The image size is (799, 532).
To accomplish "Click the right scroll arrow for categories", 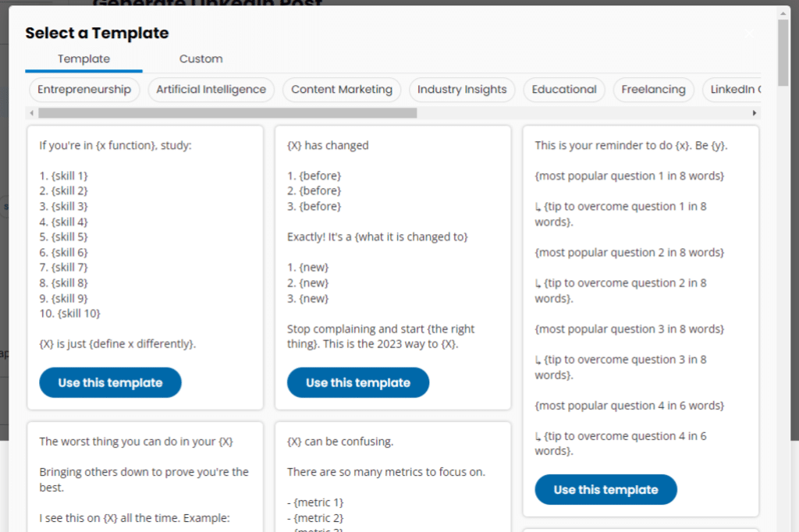I will (754, 112).
